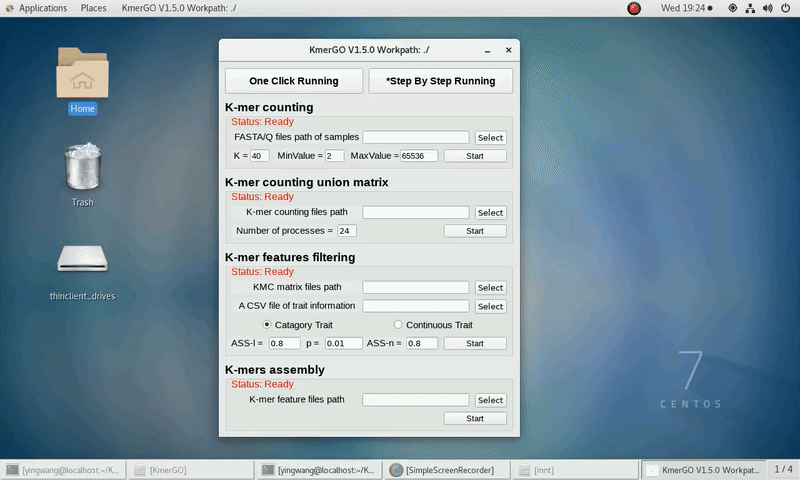Click the Wed 19:24 clock
This screenshot has height=480, width=800.
[x=686, y=8]
